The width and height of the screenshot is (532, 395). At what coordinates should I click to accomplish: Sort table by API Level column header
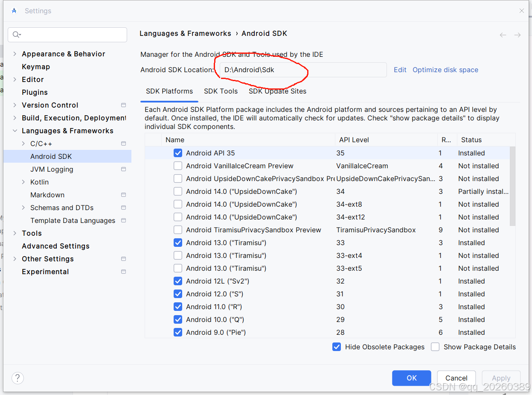point(386,140)
